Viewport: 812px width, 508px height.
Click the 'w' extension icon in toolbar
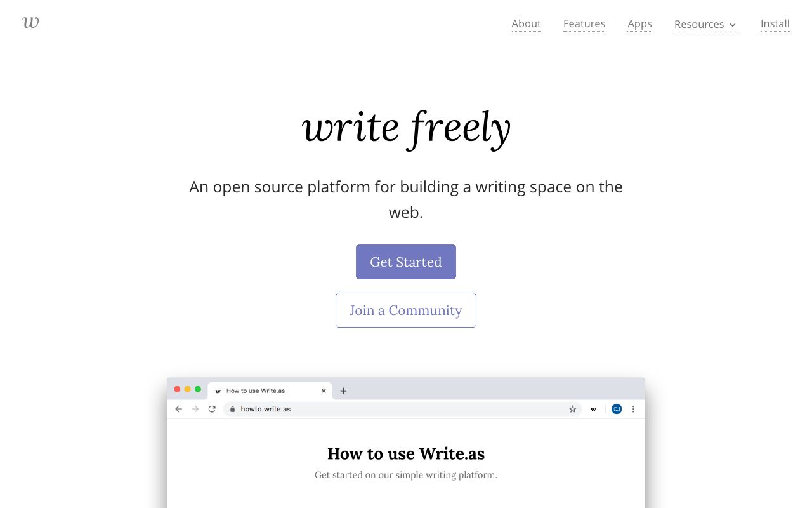click(x=593, y=410)
